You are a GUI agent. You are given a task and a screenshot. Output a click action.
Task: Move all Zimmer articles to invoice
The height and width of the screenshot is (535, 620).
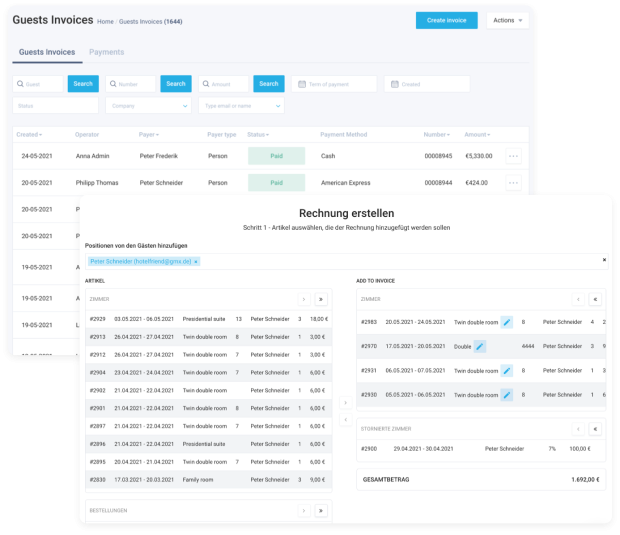click(x=321, y=299)
